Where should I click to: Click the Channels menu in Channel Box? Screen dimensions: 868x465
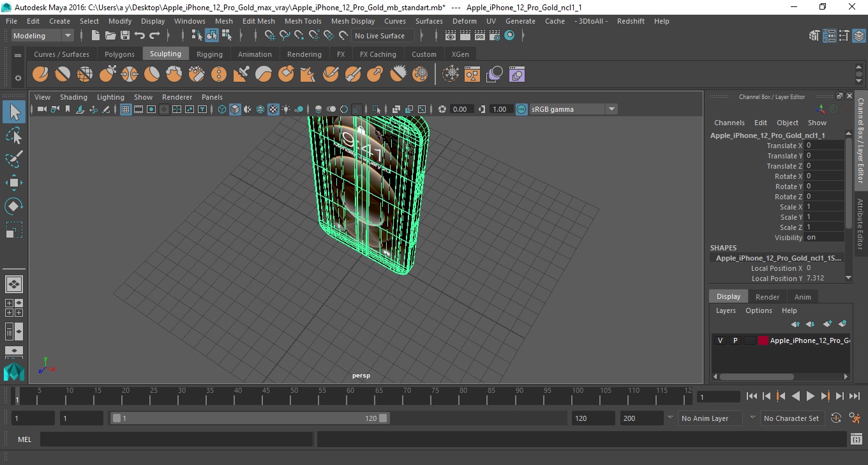pyautogui.click(x=729, y=123)
